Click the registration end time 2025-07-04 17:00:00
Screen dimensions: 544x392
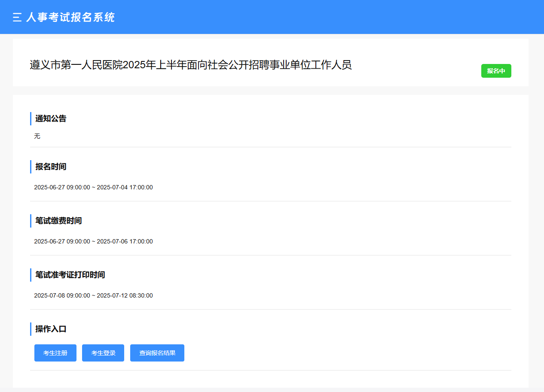(x=125, y=187)
